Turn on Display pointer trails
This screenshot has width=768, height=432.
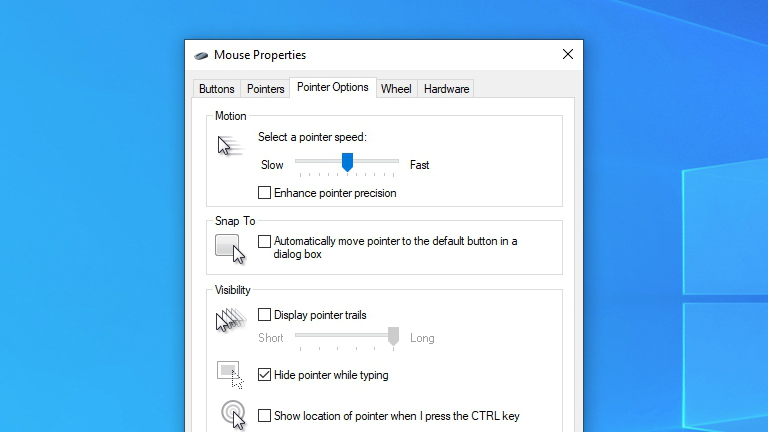264,314
